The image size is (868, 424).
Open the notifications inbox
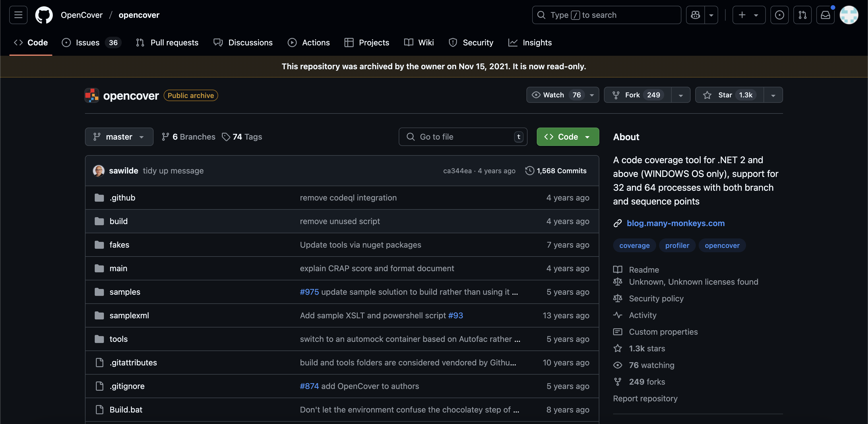825,15
